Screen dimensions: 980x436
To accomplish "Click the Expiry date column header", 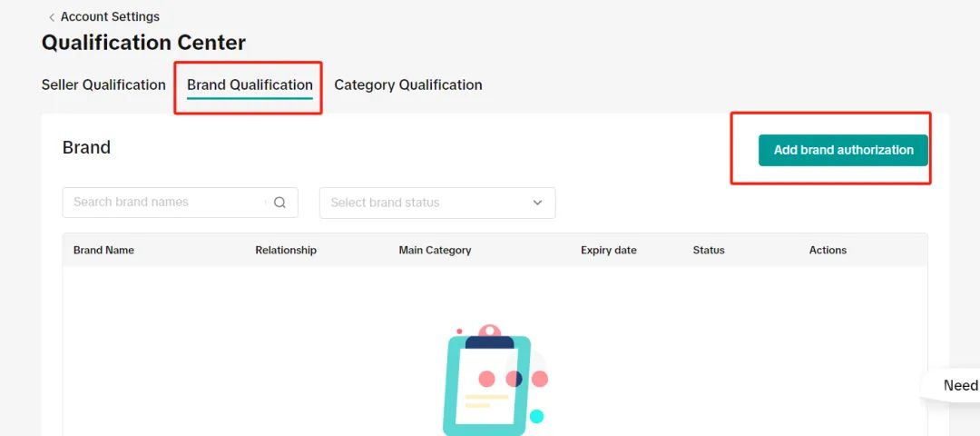I will click(x=609, y=250).
